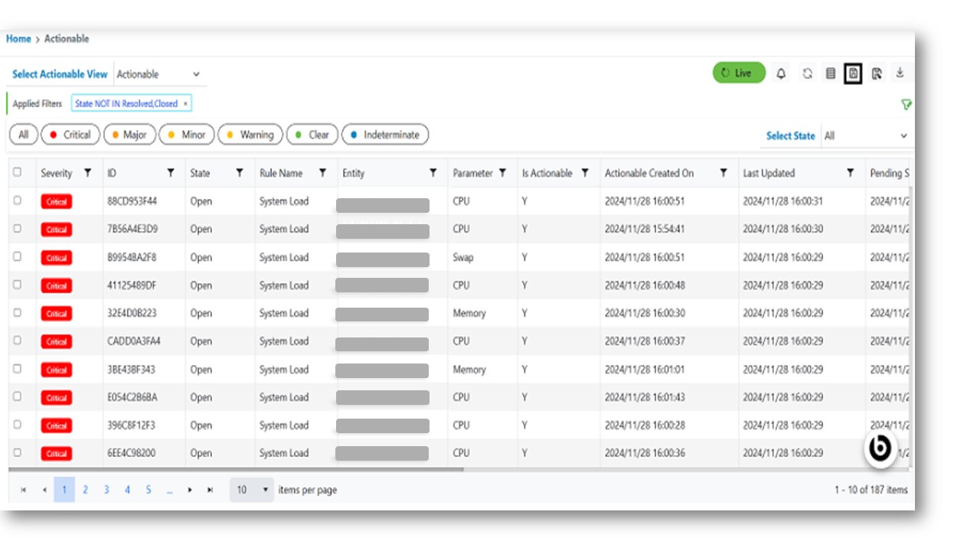Click the refresh icon beside the bell
980x551 pixels.
tap(807, 73)
